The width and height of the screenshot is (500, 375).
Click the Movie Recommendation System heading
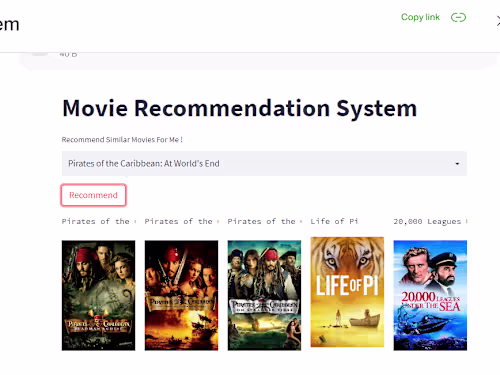(x=240, y=108)
